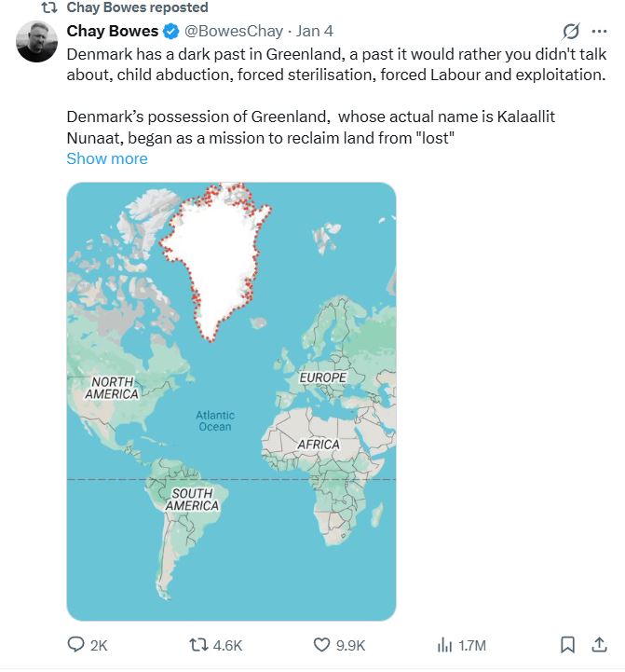Image resolution: width=625 pixels, height=672 pixels.
Task: Open the three-dot more options menu
Action: [x=599, y=31]
